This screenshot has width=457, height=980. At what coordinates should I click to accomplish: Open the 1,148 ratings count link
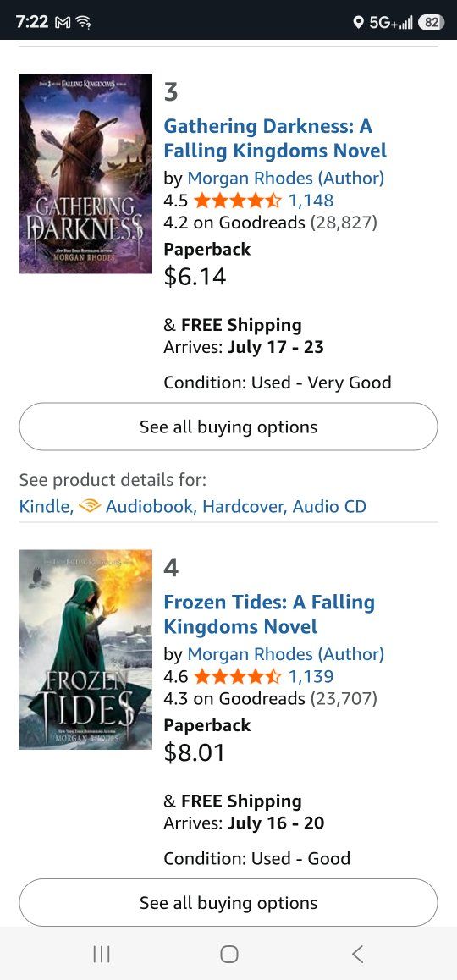point(311,201)
